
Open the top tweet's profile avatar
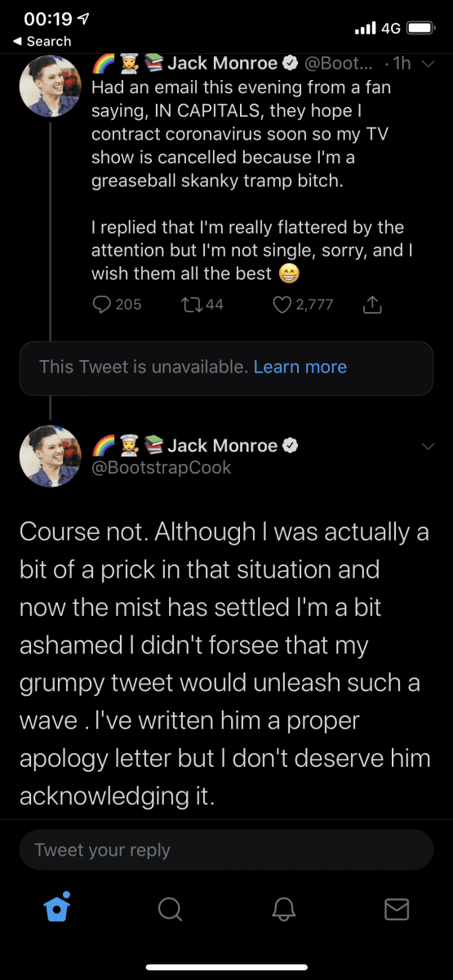click(51, 87)
